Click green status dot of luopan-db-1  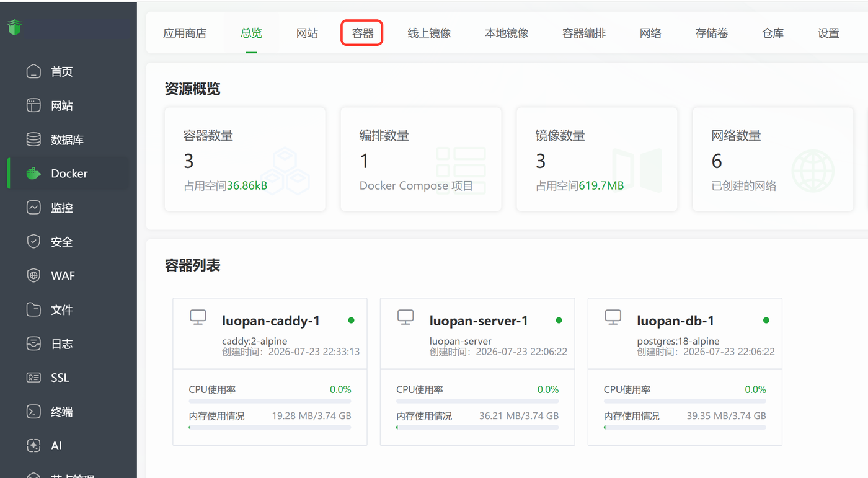coord(766,321)
